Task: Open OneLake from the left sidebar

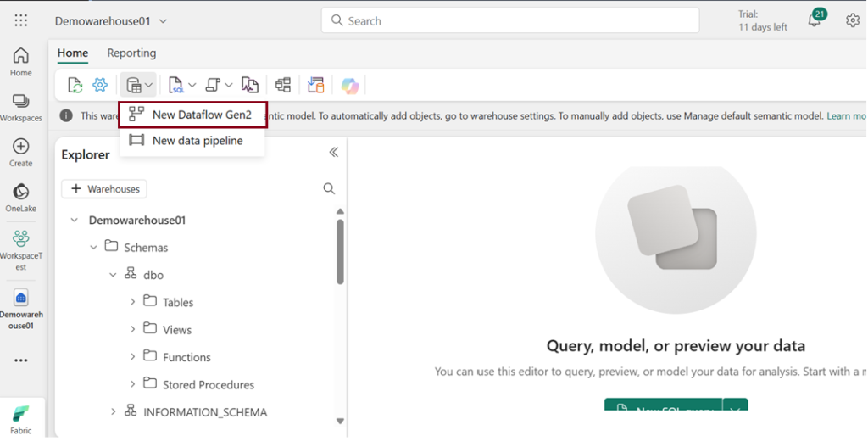Action: coord(20,198)
